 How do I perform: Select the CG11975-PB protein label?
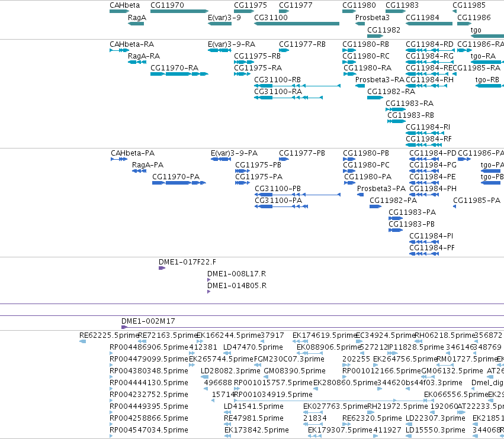(x=258, y=164)
